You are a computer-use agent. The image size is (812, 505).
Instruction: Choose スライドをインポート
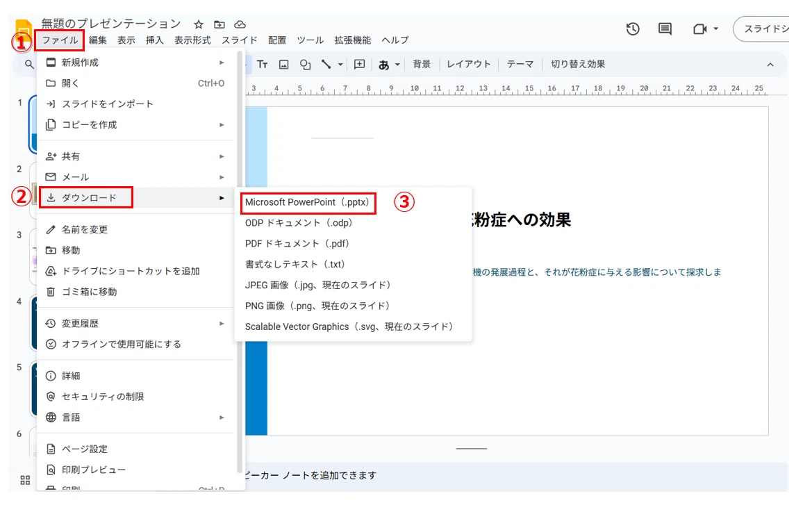tap(137, 104)
